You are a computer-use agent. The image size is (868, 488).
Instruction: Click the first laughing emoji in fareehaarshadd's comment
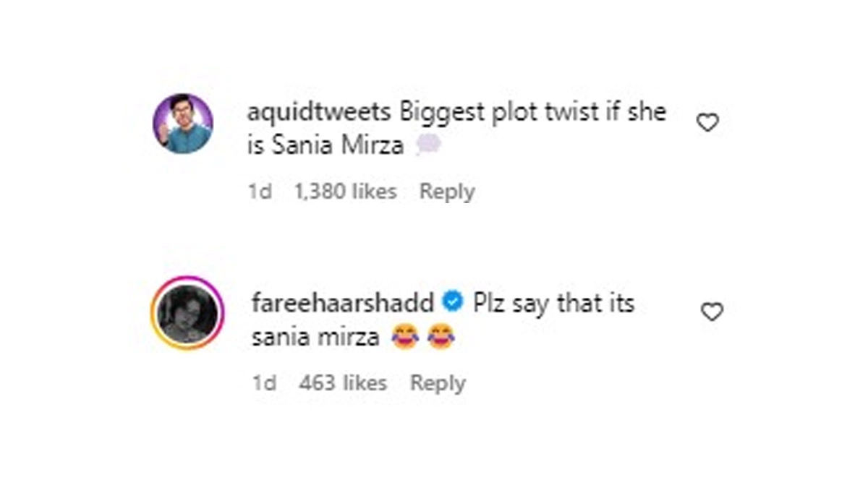pyautogui.click(x=404, y=338)
